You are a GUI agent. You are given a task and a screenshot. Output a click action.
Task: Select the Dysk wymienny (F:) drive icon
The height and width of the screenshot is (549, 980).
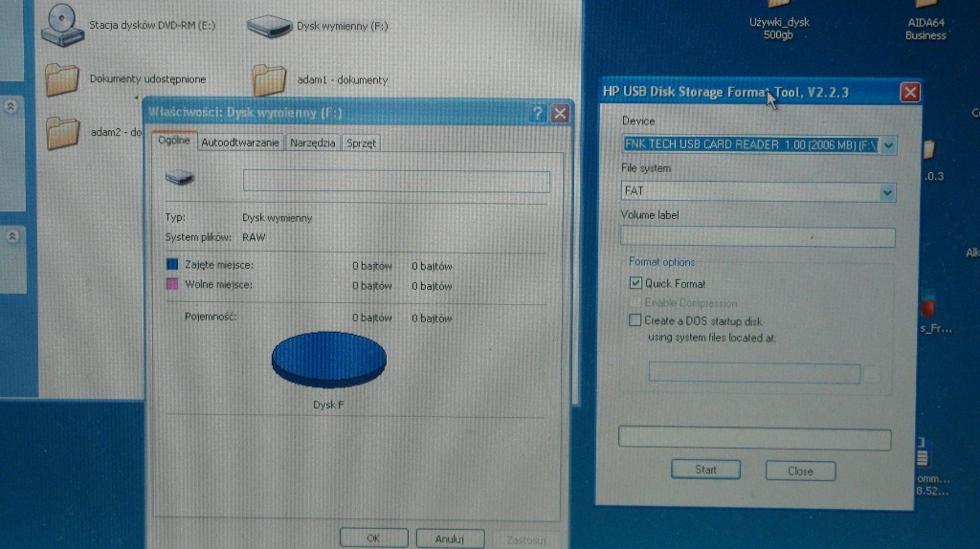269,26
